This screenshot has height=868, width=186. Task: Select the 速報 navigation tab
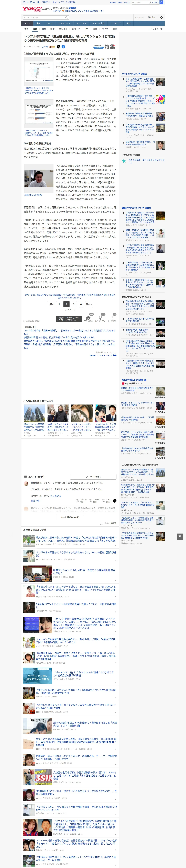click(x=38, y=24)
